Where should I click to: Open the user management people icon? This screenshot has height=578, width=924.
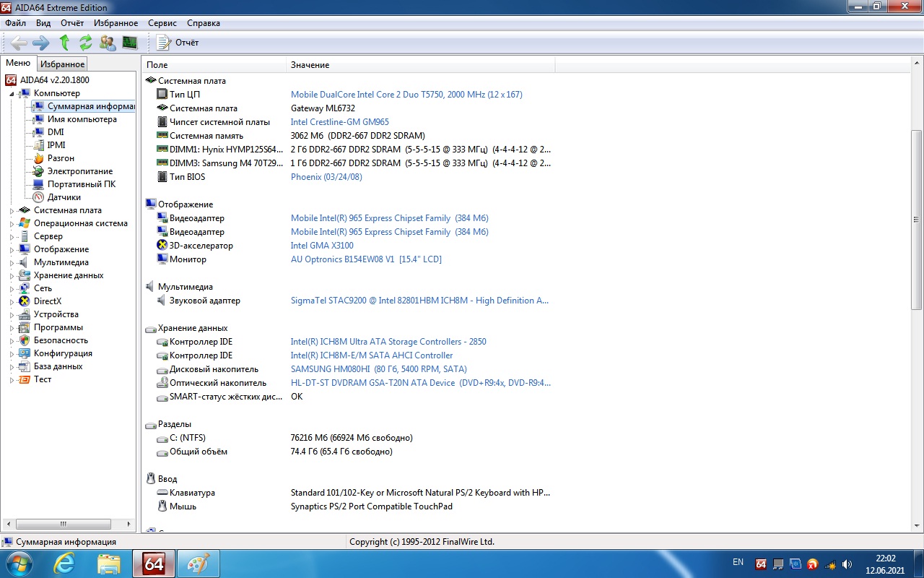point(108,43)
